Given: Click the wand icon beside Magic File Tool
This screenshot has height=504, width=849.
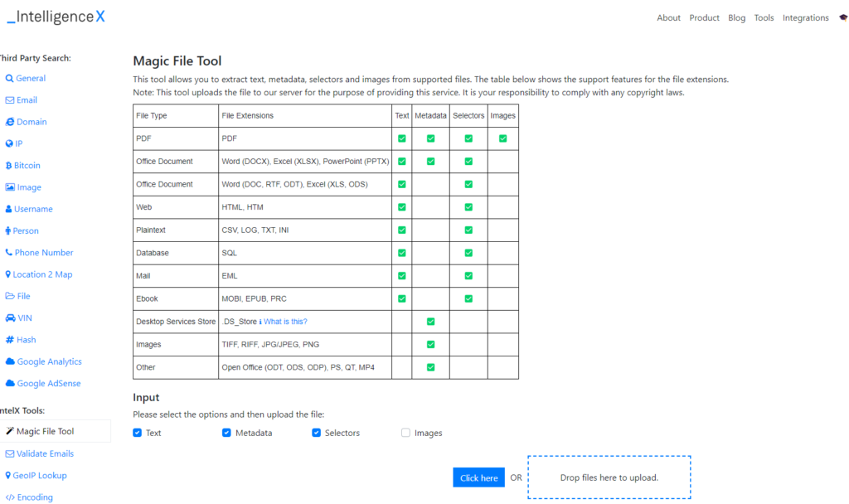Looking at the screenshot, I should 10,431.
